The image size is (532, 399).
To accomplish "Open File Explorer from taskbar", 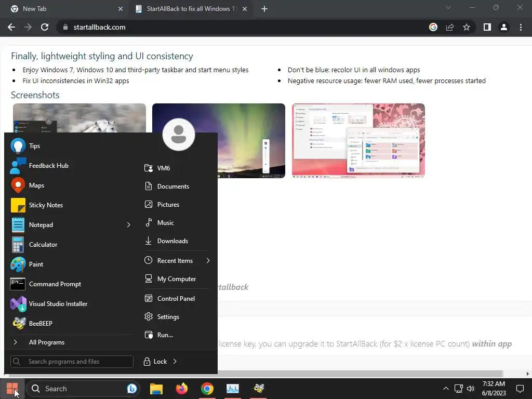I will click(156, 389).
